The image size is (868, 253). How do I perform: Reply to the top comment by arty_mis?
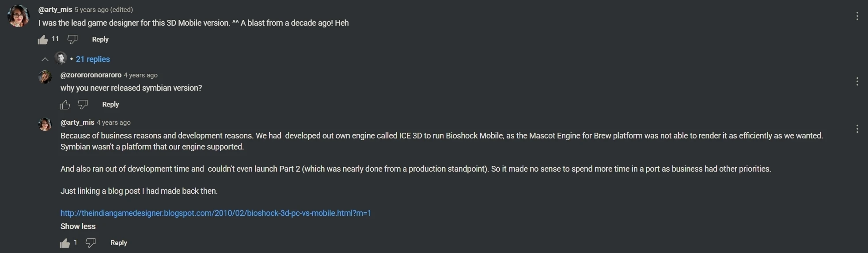pos(100,39)
